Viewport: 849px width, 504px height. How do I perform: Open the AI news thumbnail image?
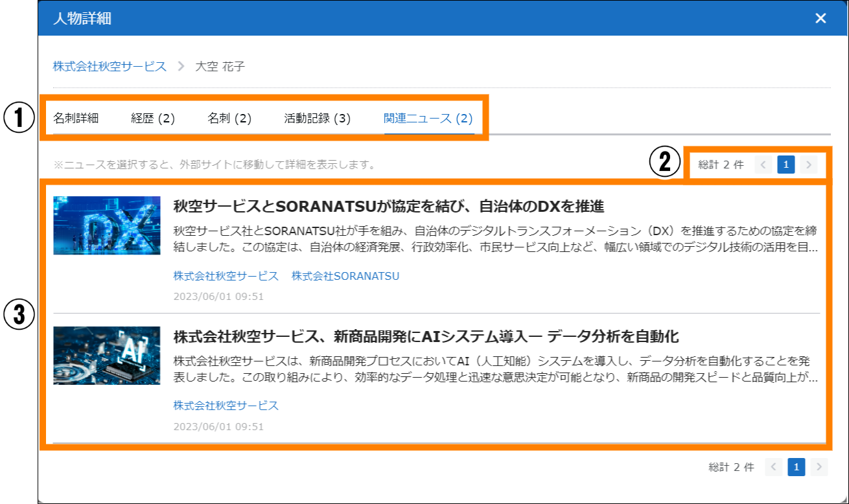click(x=107, y=356)
